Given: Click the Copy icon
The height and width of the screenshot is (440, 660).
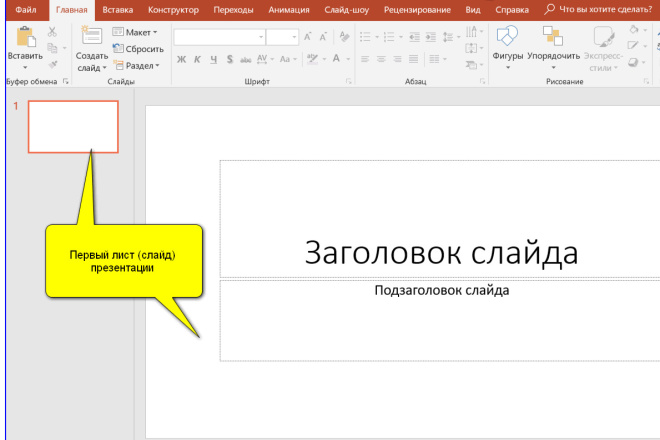Looking at the screenshot, I should click(x=52, y=48).
